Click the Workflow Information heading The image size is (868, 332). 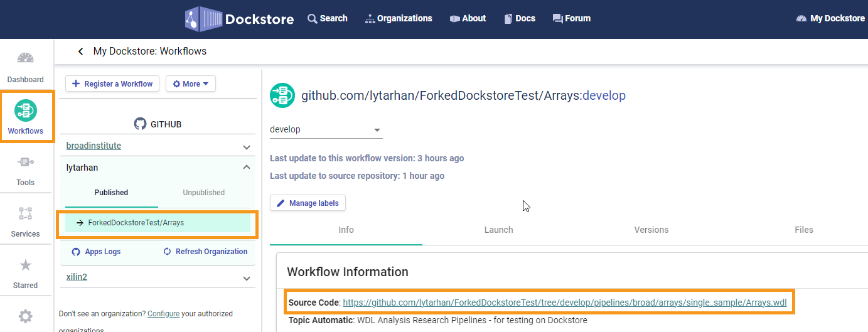click(x=348, y=272)
